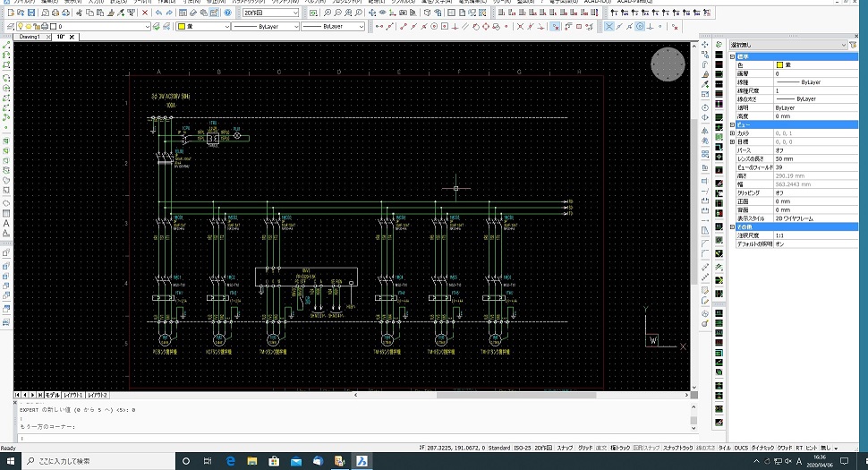Viewport: 868px width, 470px height.
Task: Toggle the blue intersection snap icon
Action: pos(608,26)
